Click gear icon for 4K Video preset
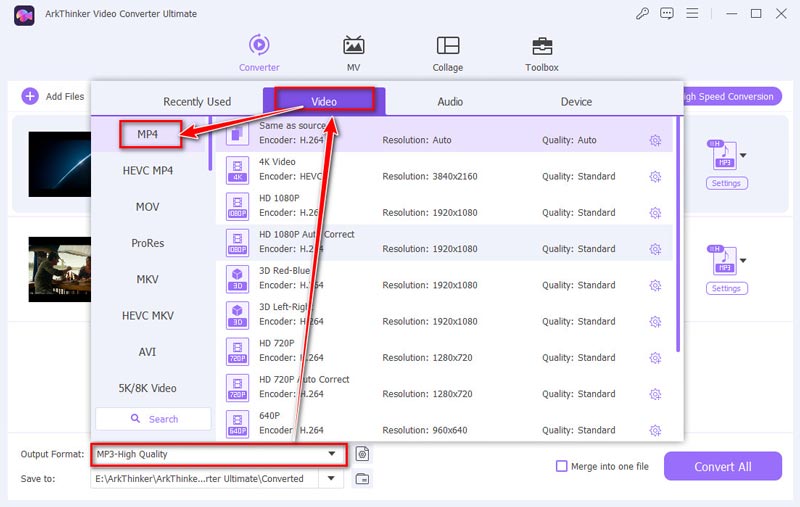 655,177
